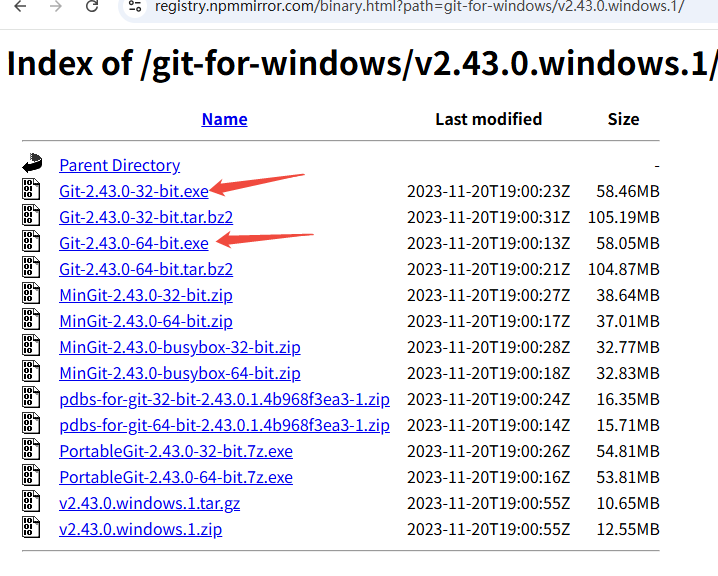
Task: Select timestamp 2023-11-20T19:00:31Z
Action: point(489,217)
